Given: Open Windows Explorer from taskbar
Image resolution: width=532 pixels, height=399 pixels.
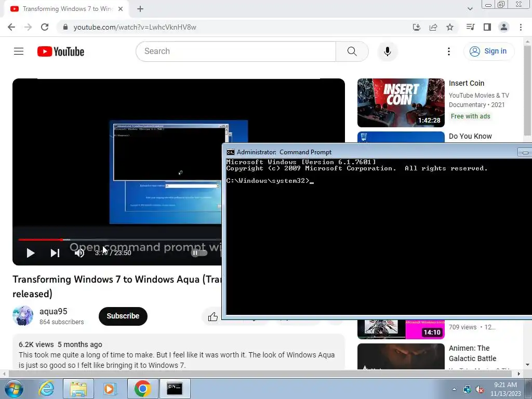Looking at the screenshot, I should tap(78, 389).
